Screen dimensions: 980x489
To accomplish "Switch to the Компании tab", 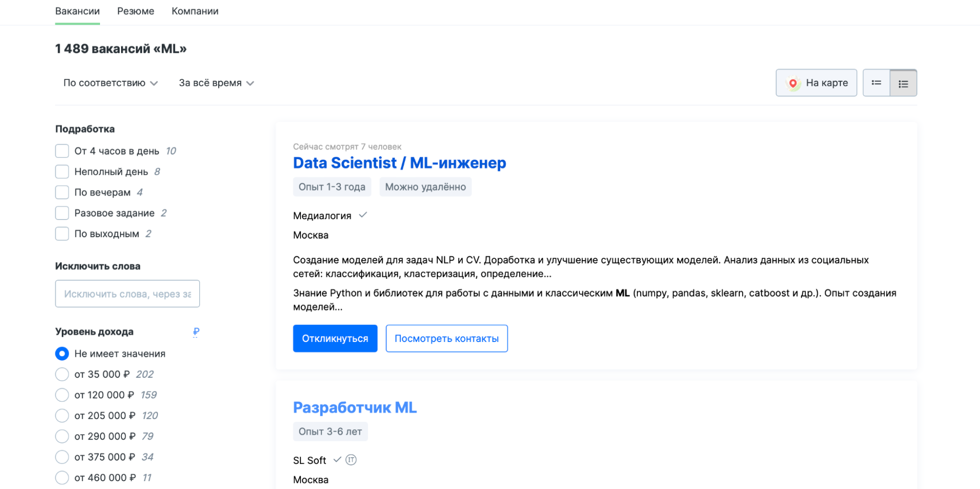I will point(195,11).
